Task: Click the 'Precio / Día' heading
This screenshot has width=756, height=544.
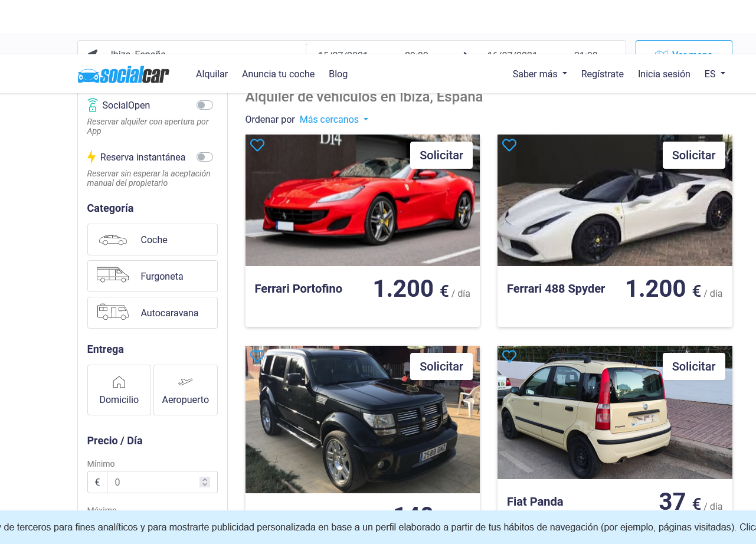Action: tap(115, 441)
